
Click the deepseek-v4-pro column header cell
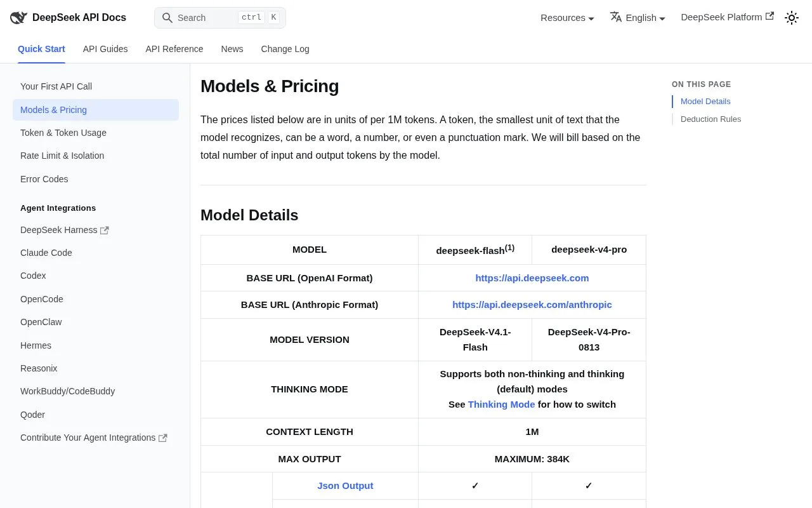pos(589,250)
